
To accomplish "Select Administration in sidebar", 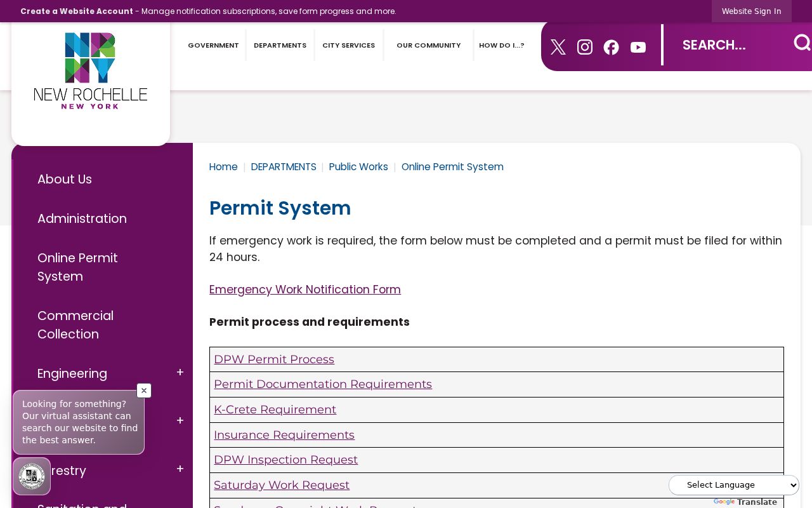I will point(82,218).
